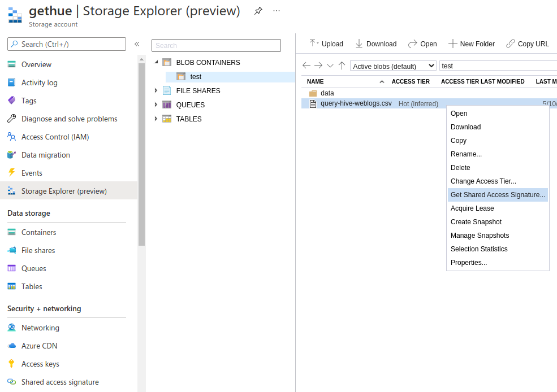
Task: Open the Containers data storage view
Action: 38,232
